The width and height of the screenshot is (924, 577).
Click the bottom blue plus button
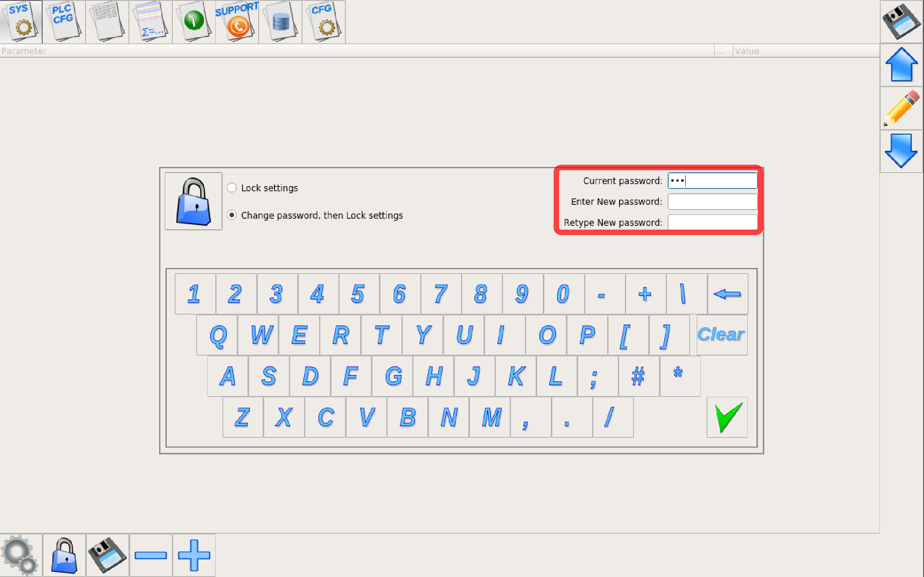194,555
